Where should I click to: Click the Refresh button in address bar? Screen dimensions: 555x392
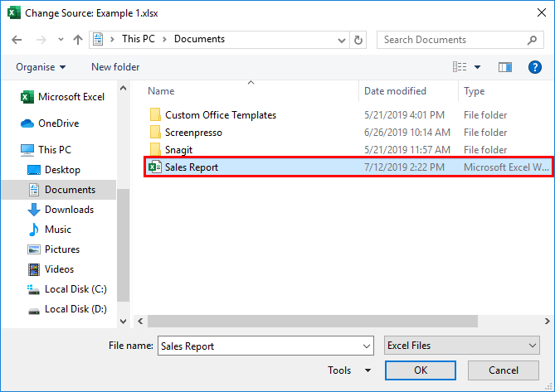coord(358,40)
